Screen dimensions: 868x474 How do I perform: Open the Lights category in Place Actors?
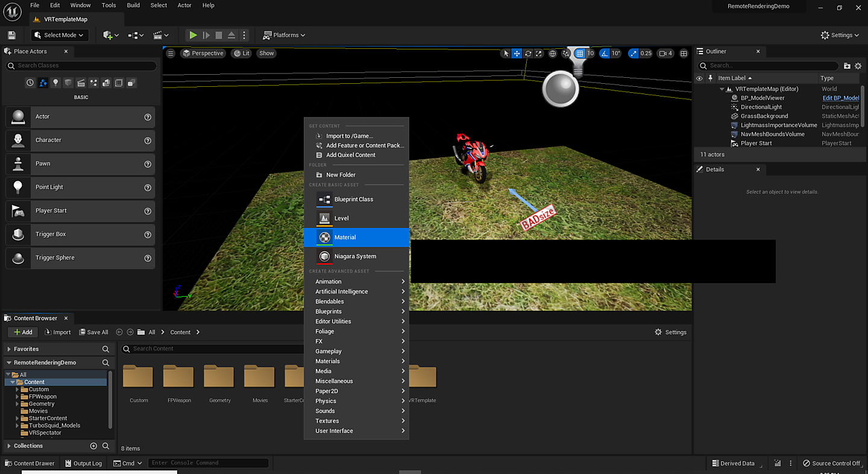[x=55, y=83]
